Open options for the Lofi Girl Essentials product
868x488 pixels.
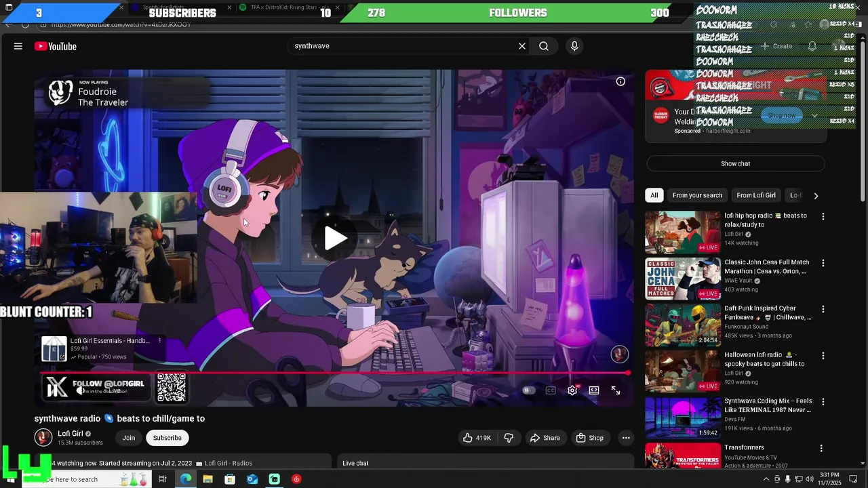(x=160, y=340)
